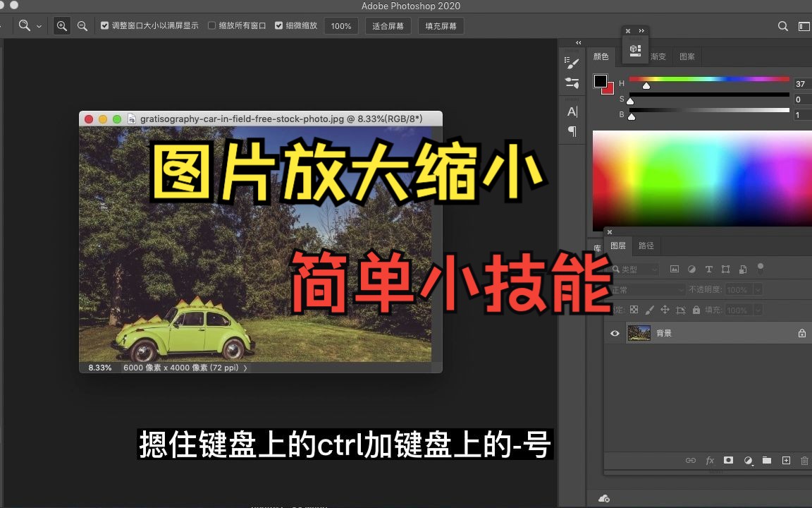The width and height of the screenshot is (812, 508).
Task: Open the Paragraph panel icon
Action: click(x=572, y=131)
